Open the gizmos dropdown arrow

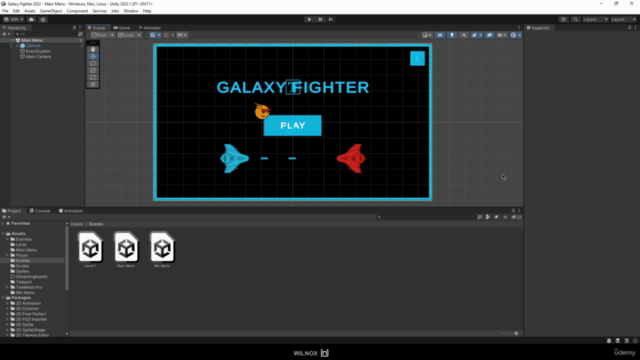point(519,35)
